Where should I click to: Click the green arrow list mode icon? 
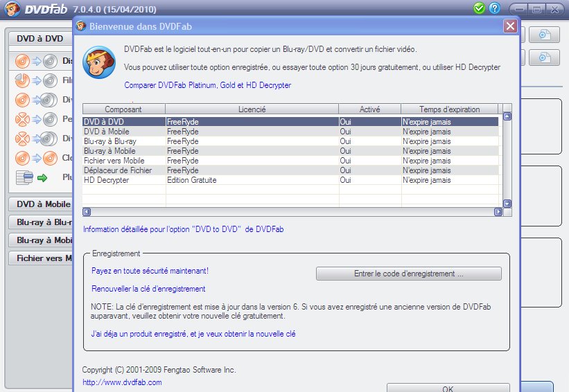point(32,177)
